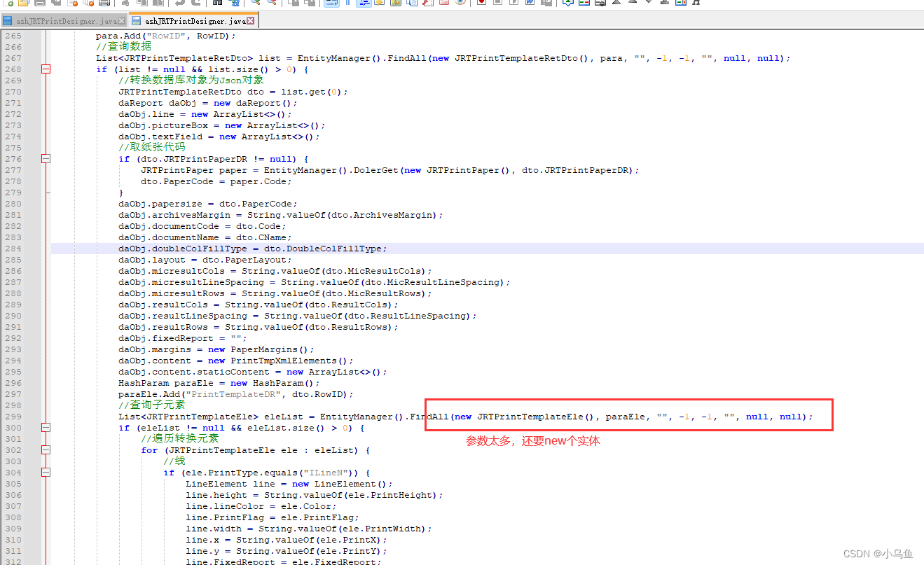Click line number 299 in the margin
The width and height of the screenshot is (924, 565).
click(13, 417)
